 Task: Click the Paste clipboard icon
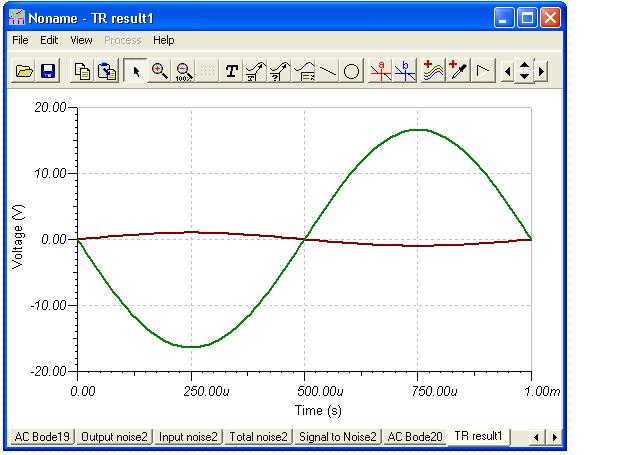click(x=107, y=71)
